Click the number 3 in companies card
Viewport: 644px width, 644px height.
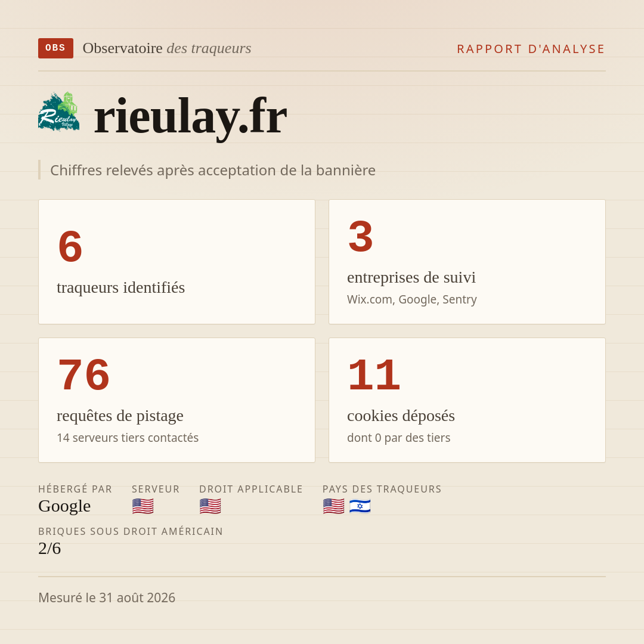coord(361,237)
